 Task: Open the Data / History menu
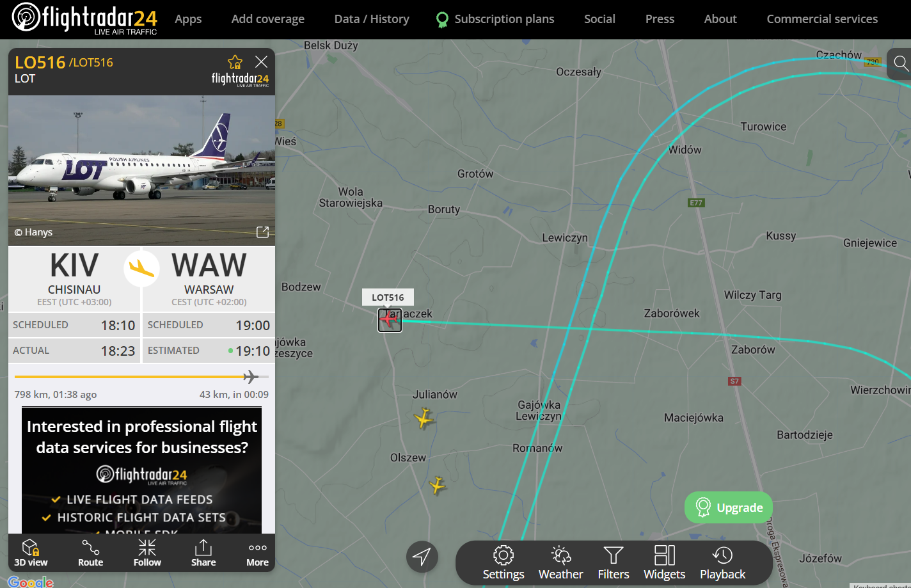[x=372, y=19]
